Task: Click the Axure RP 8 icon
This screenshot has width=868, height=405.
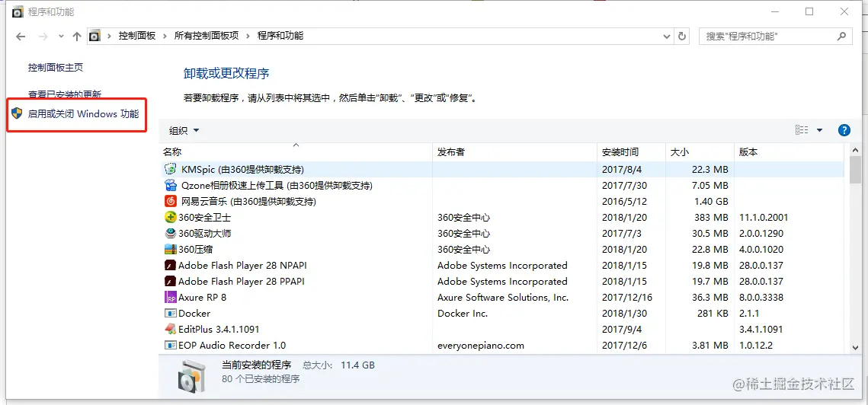Action: click(x=171, y=297)
